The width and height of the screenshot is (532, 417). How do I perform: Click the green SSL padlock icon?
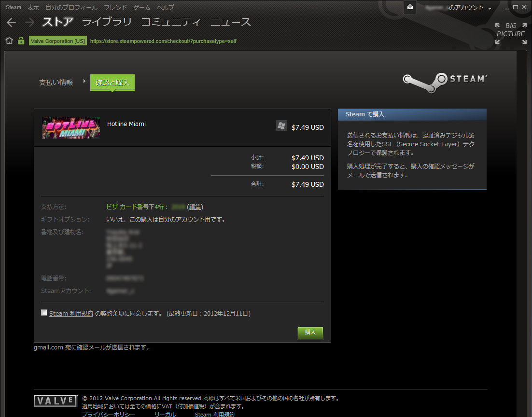21,41
